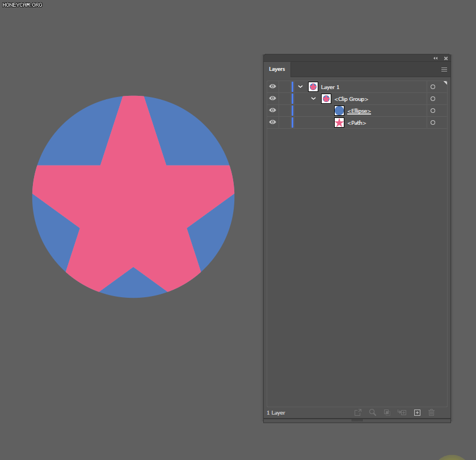This screenshot has width=476, height=460.
Task: Toggle visibility of the Ellipse sublayer
Action: coord(272,110)
